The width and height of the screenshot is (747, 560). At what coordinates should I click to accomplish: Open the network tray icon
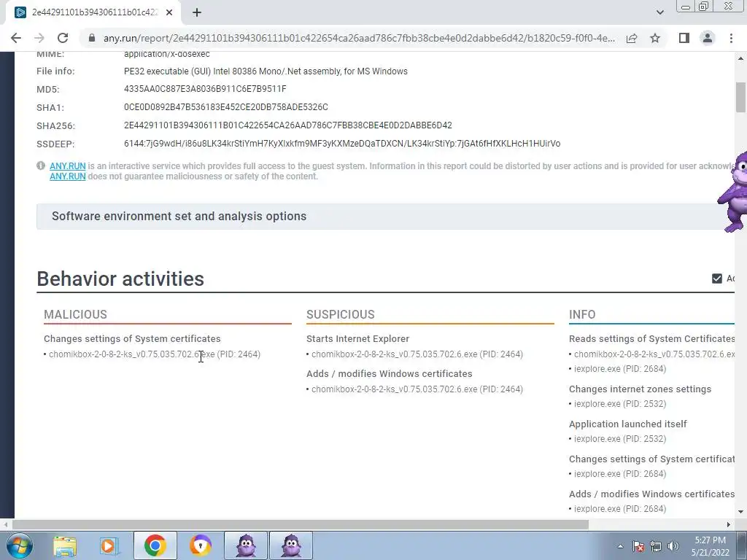pos(656,546)
